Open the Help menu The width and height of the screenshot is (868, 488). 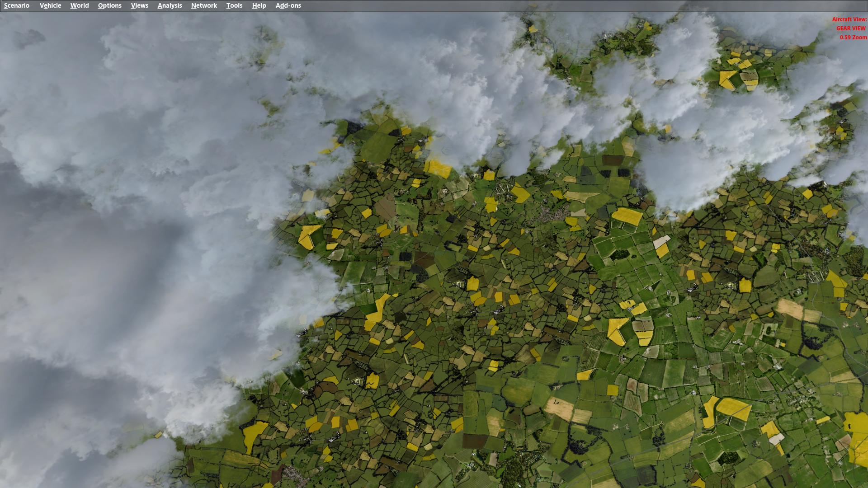(x=259, y=5)
